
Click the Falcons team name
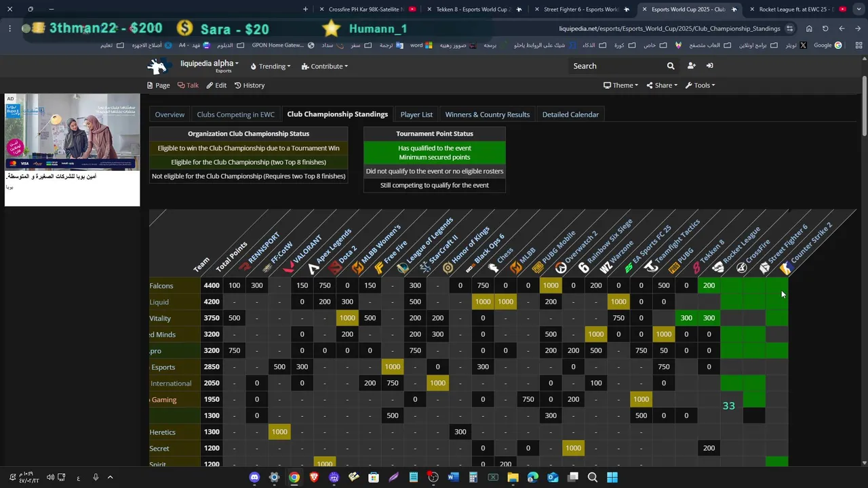tap(161, 286)
